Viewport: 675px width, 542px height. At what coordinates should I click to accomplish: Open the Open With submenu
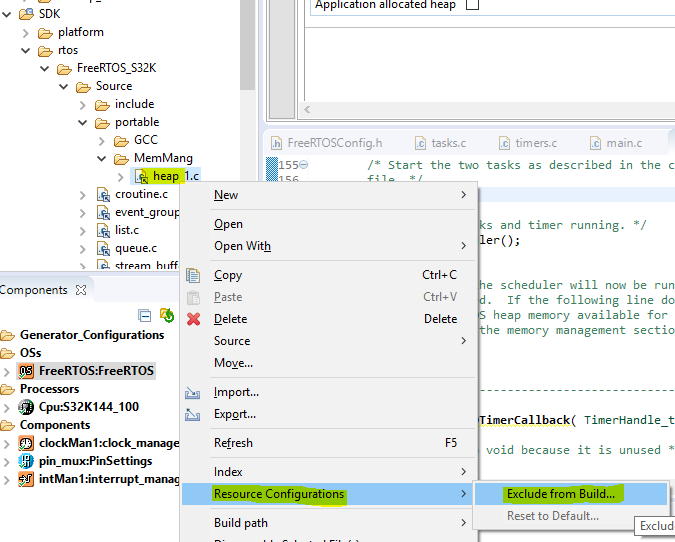pyautogui.click(x=329, y=246)
